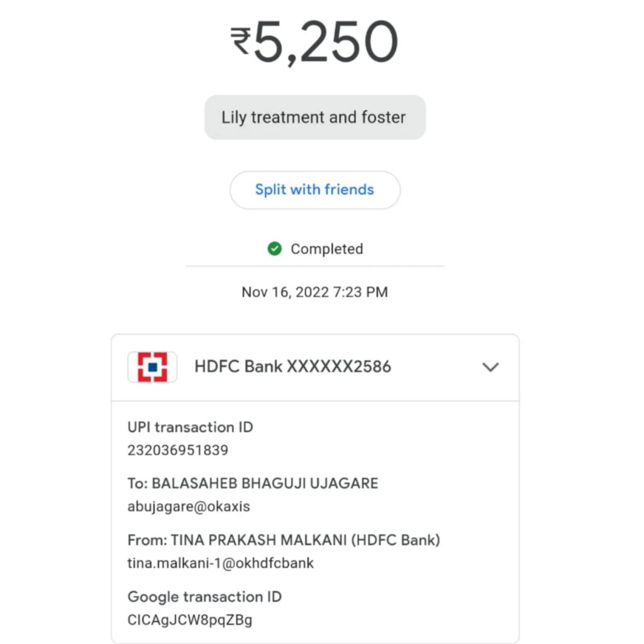Select the Nov 16, 2022 7:23 PM timestamp

pos(314,292)
